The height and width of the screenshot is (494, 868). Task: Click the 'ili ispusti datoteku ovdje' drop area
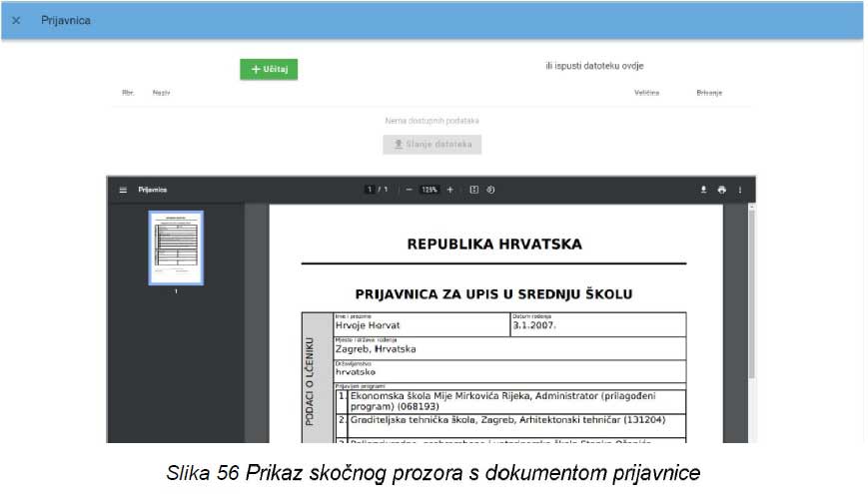tap(594, 67)
